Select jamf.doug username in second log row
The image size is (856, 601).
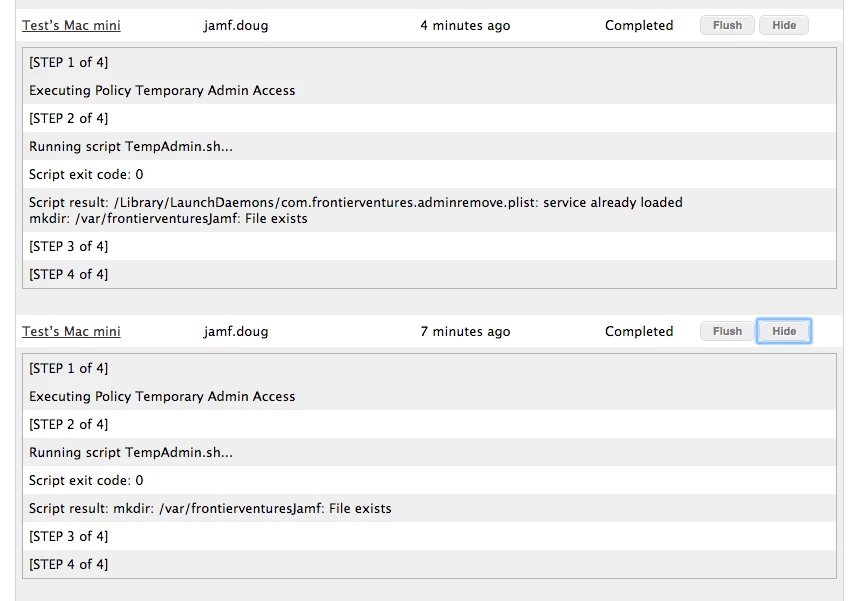point(236,332)
